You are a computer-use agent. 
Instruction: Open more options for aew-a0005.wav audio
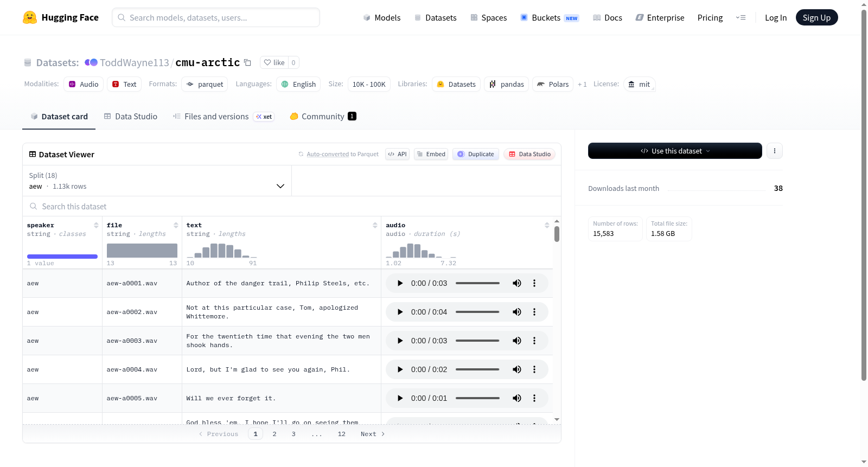tap(534, 398)
